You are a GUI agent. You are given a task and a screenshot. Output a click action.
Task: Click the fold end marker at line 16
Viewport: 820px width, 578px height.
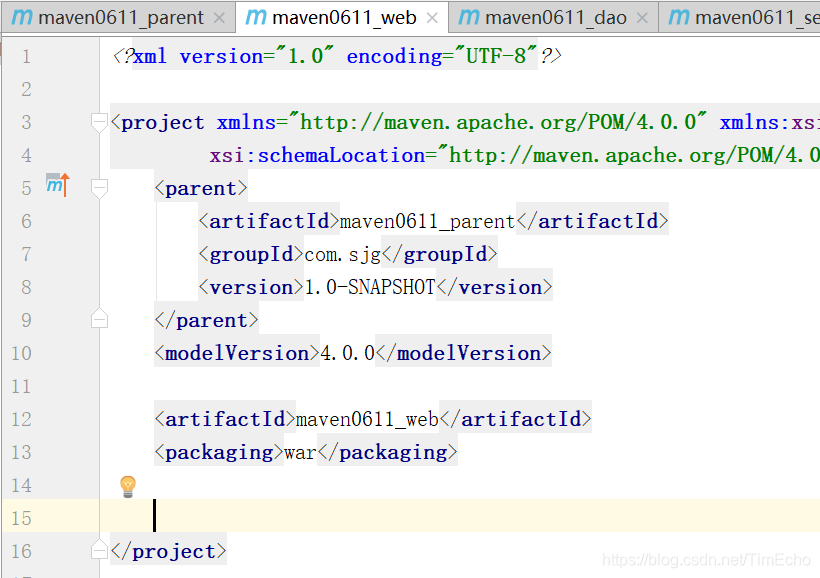99,550
